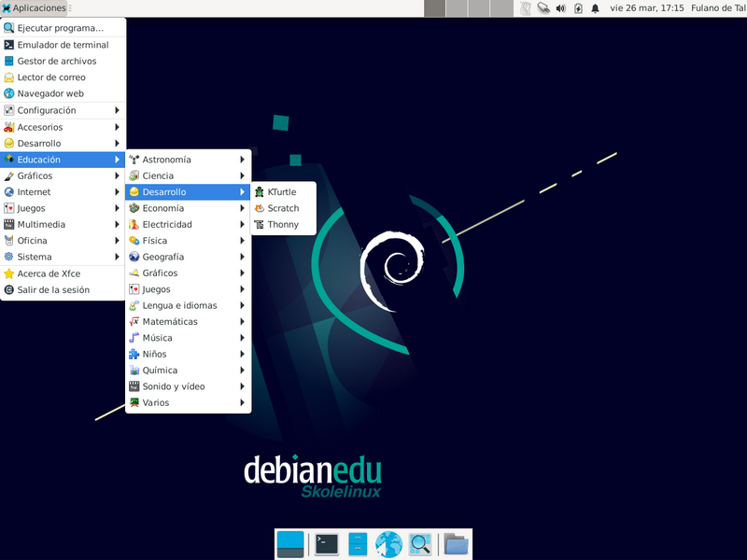The image size is (747, 560).
Task: Open Juegos inside the Educación submenu
Action: point(189,289)
